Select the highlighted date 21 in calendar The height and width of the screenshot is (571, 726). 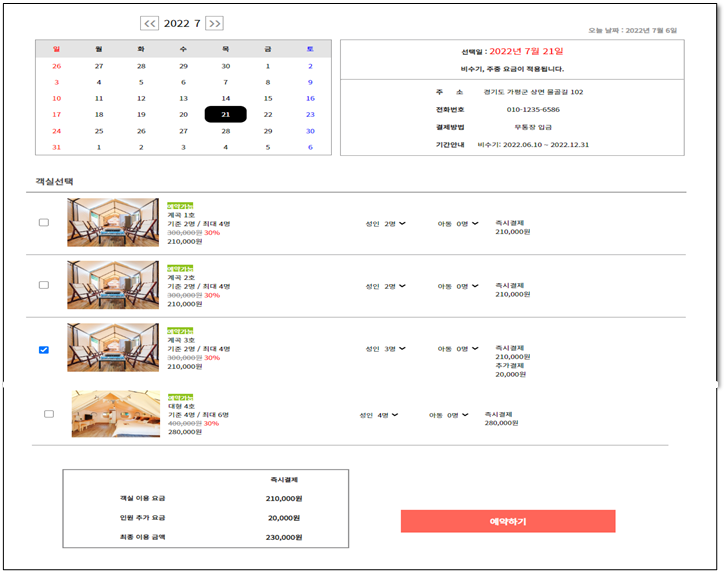pyautogui.click(x=225, y=114)
